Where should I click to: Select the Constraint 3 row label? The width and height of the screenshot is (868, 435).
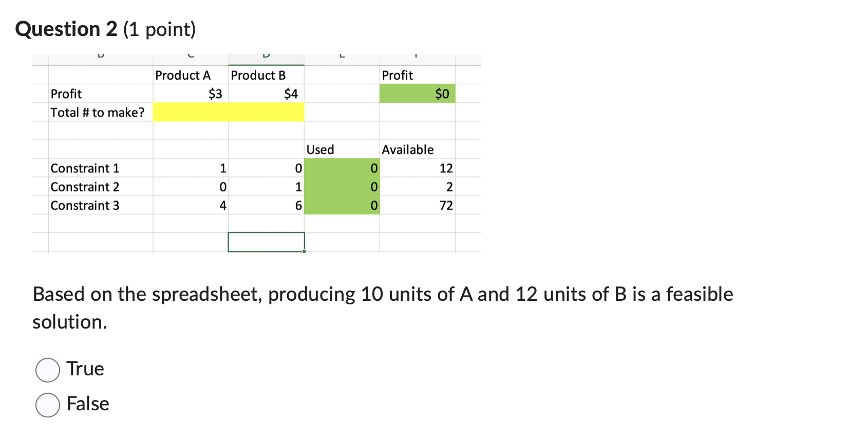pyautogui.click(x=85, y=206)
